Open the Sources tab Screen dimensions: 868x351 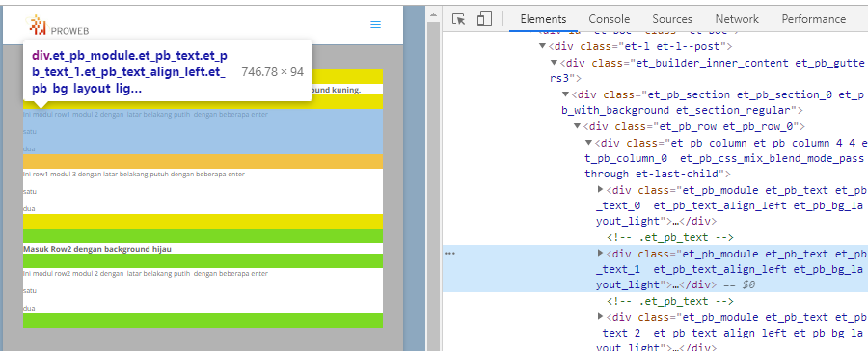(672, 19)
